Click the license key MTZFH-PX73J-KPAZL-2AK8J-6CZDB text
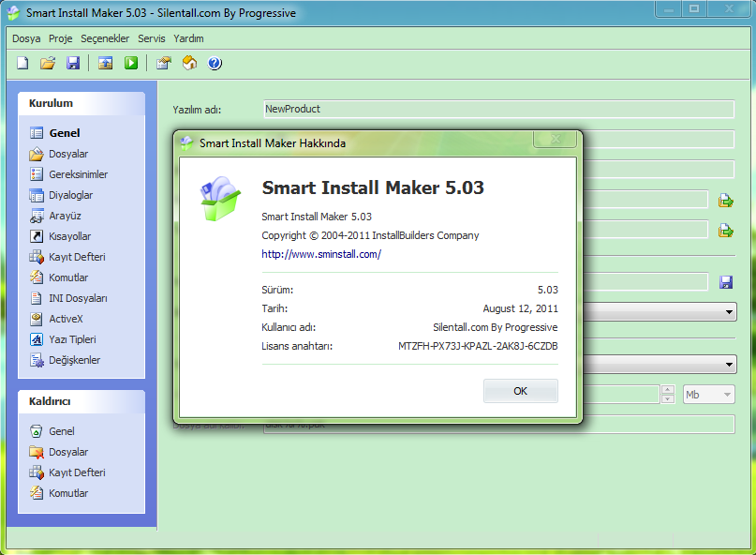Screen dimensions: 756x555 tap(478, 346)
